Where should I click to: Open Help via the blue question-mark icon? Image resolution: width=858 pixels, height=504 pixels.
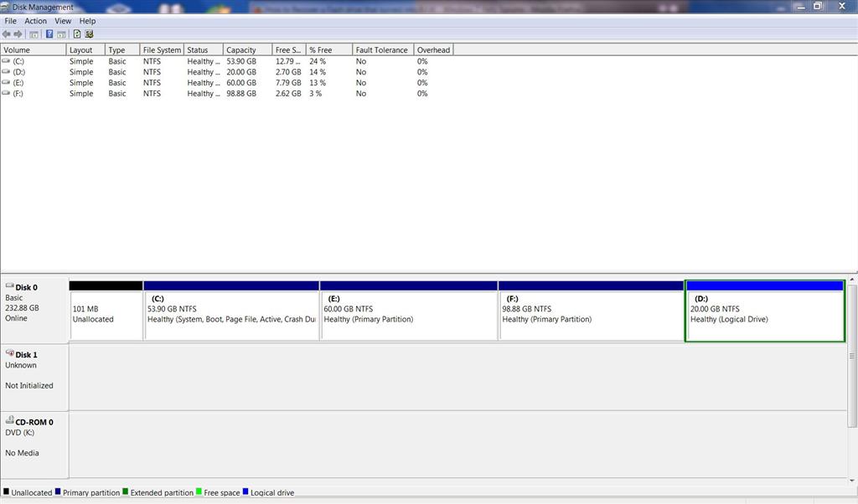click(x=49, y=33)
